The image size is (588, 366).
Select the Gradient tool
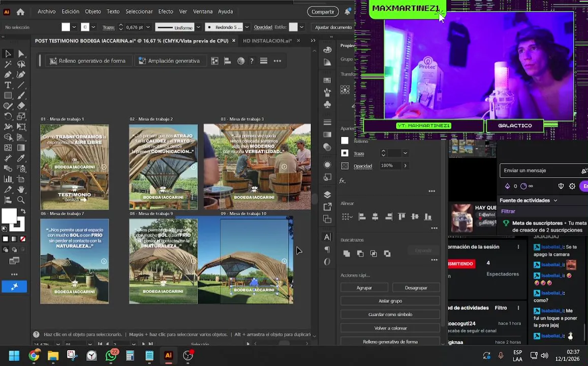click(21, 148)
